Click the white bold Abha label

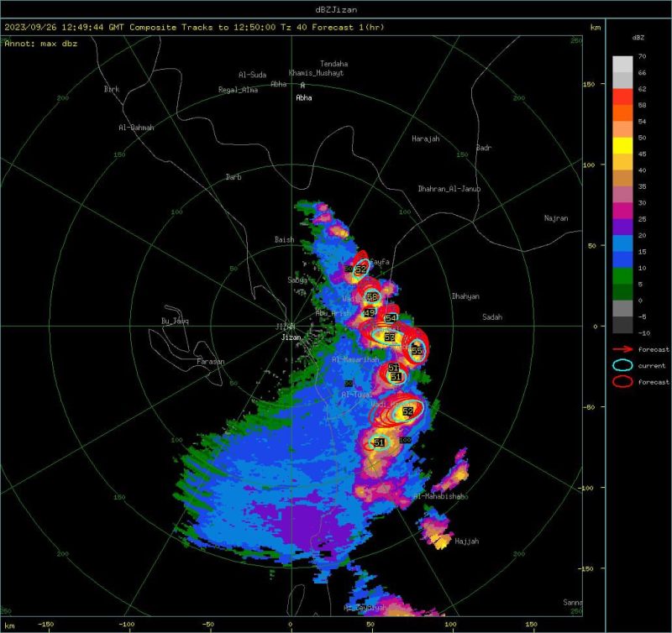click(x=304, y=97)
